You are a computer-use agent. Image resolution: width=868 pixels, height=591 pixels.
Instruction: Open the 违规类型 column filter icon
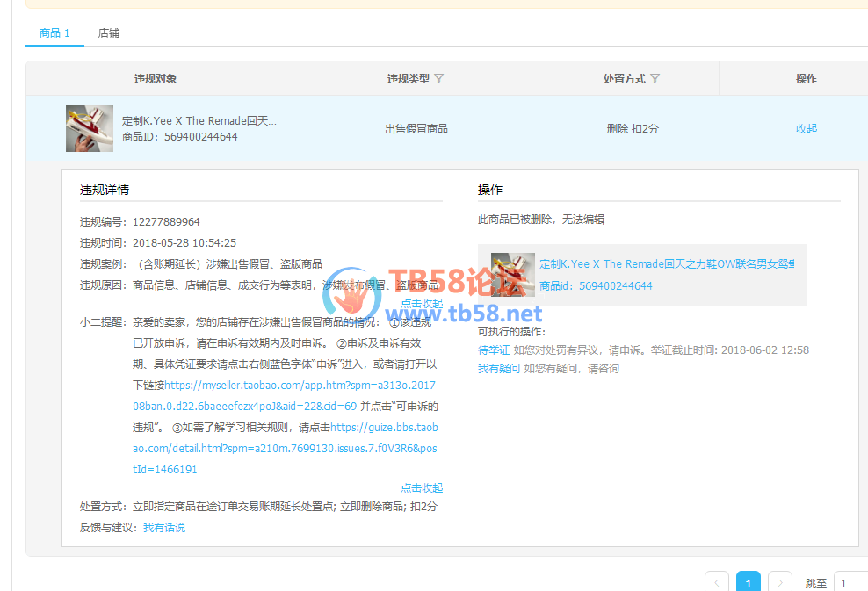click(x=439, y=79)
